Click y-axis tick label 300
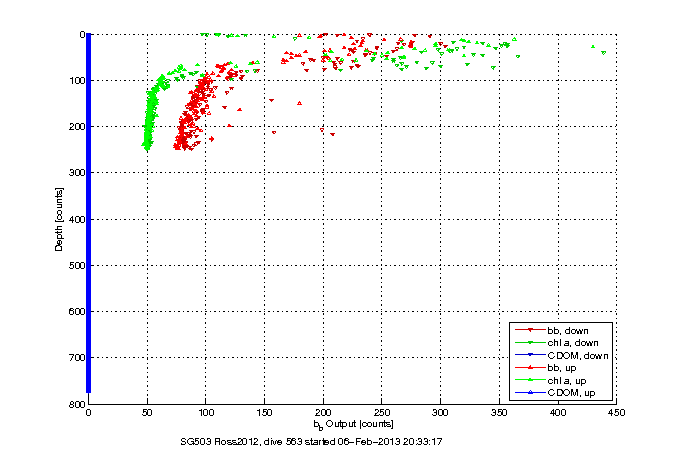Image resolution: width=681 pixels, height=454 pixels. tap(77, 173)
